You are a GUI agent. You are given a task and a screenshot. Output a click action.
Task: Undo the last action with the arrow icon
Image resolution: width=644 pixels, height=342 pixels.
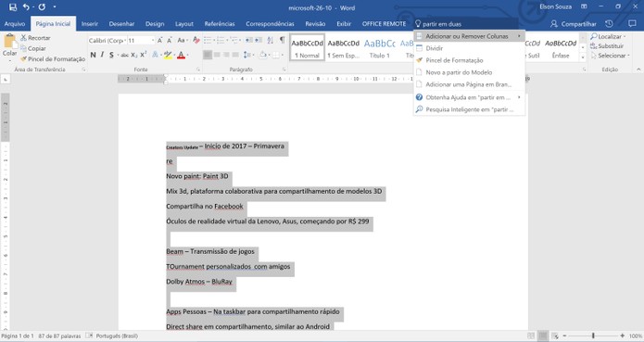(x=26, y=7)
